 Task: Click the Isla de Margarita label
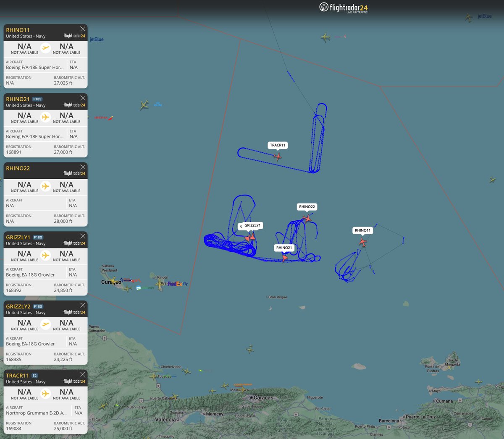[453, 362]
